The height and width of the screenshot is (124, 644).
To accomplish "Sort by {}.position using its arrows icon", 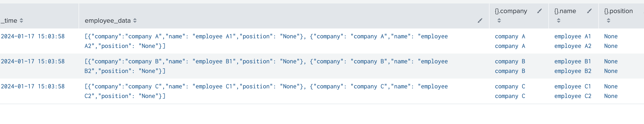I will point(608,21).
